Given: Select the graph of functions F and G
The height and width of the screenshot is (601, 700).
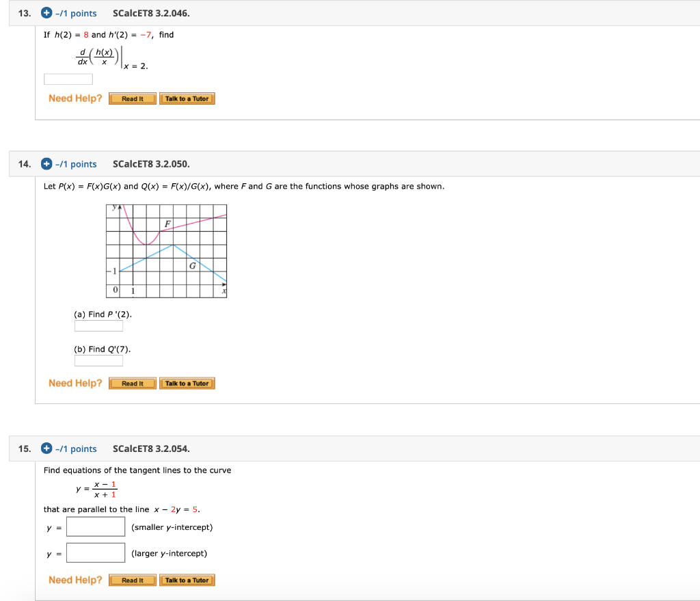Looking at the screenshot, I should click(166, 250).
